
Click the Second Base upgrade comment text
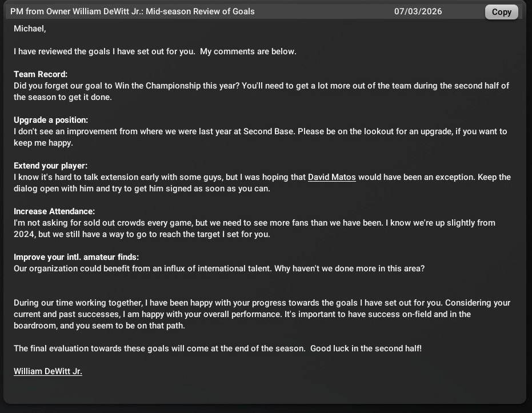pos(260,131)
